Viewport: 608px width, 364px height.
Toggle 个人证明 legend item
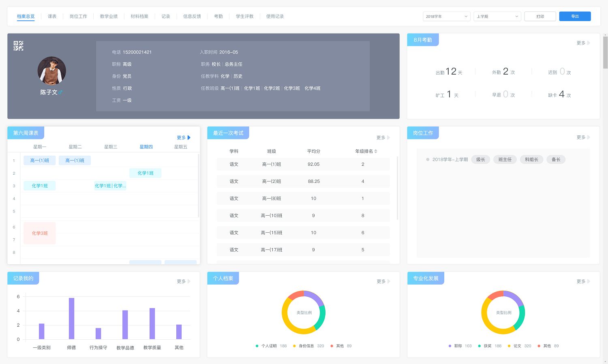pos(271,346)
